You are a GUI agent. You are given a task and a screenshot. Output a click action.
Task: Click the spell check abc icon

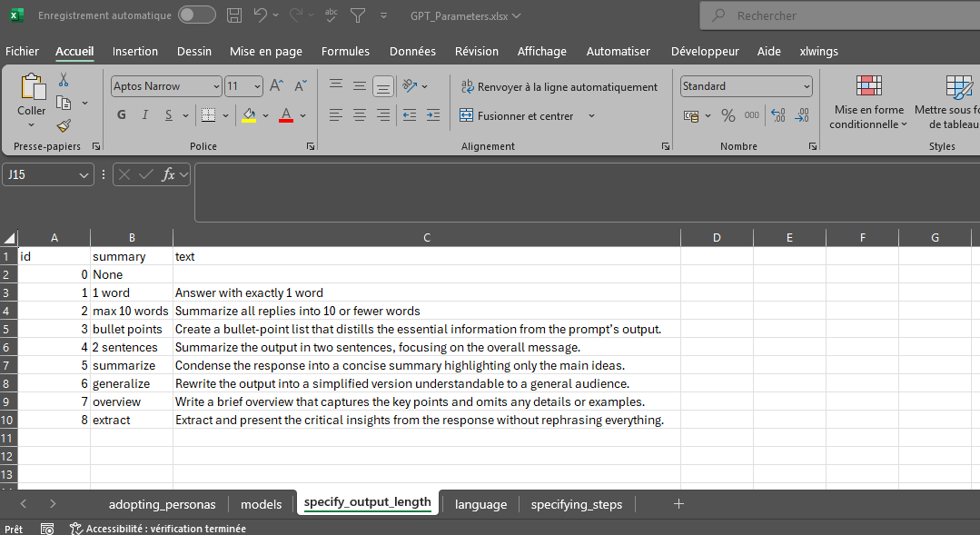point(330,15)
